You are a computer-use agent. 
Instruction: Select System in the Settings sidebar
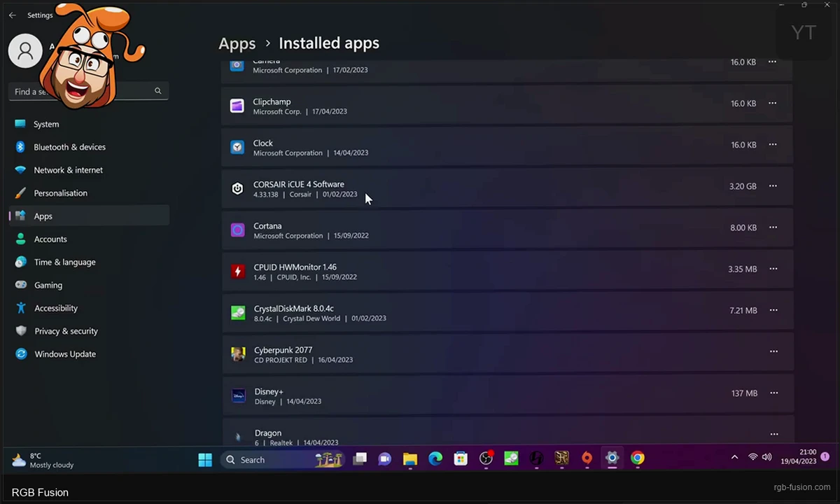(46, 124)
